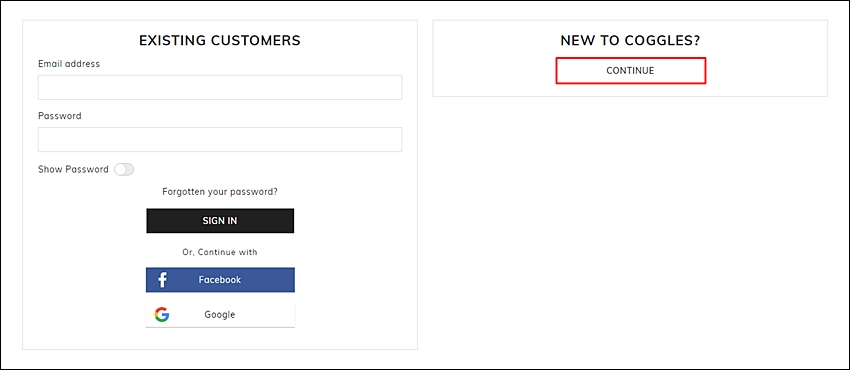The height and width of the screenshot is (370, 850).
Task: Click the "Show Password" label text
Action: tap(73, 169)
